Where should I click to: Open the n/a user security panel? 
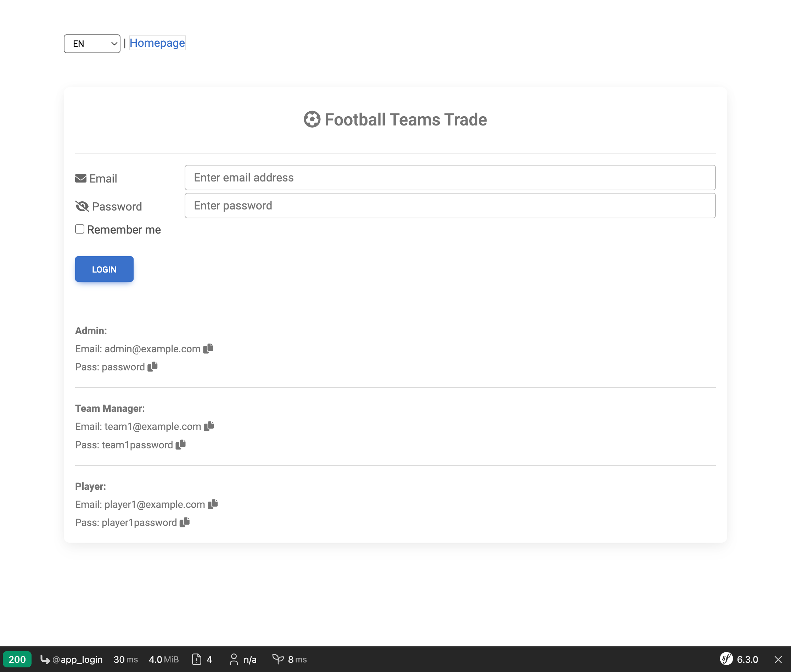pyautogui.click(x=243, y=660)
